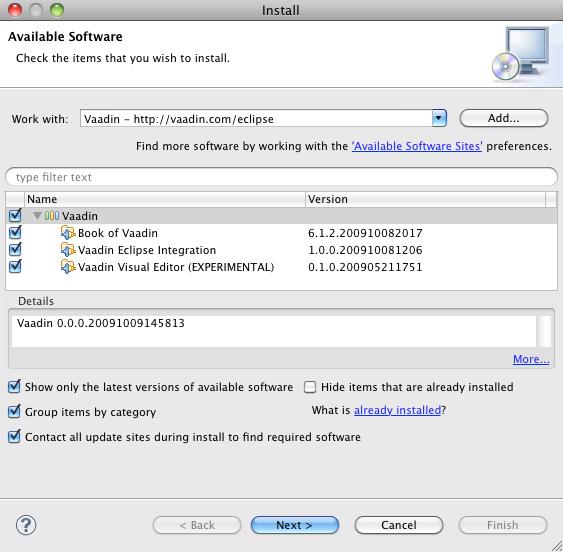Enable Hide items that are already installed

(310, 387)
